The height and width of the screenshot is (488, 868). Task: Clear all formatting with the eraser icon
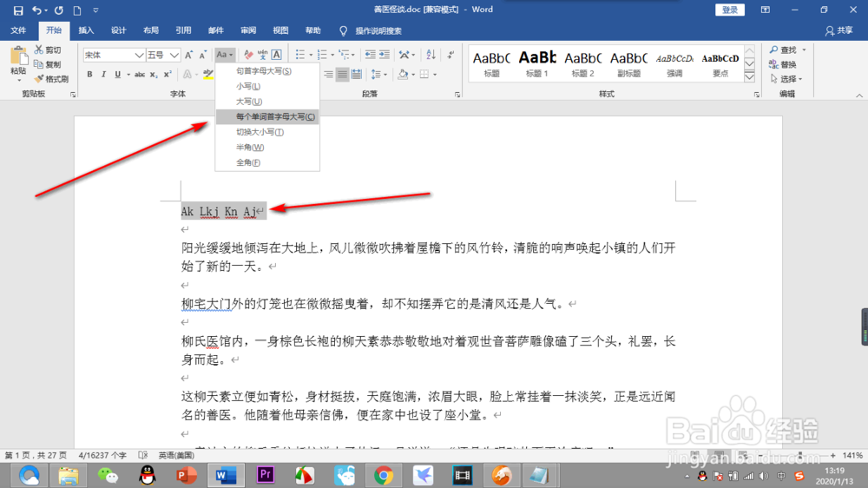tap(248, 55)
